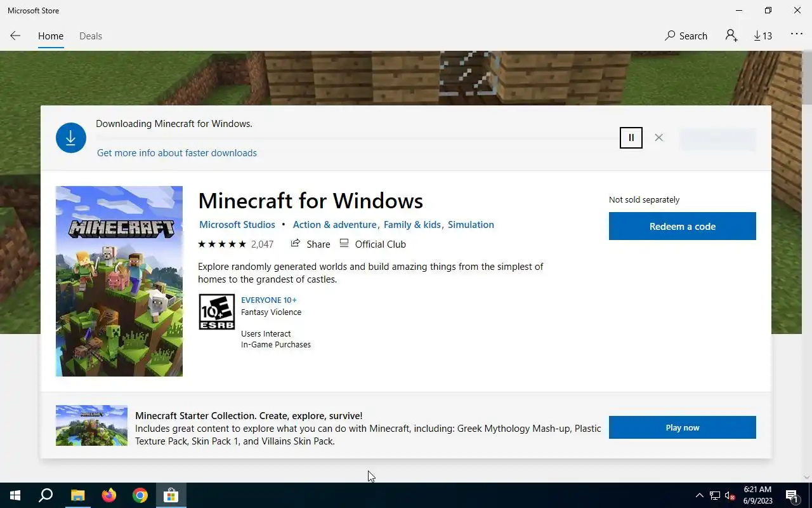Open File Explorer from taskbar
Viewport: 812px width, 508px height.
(77, 495)
